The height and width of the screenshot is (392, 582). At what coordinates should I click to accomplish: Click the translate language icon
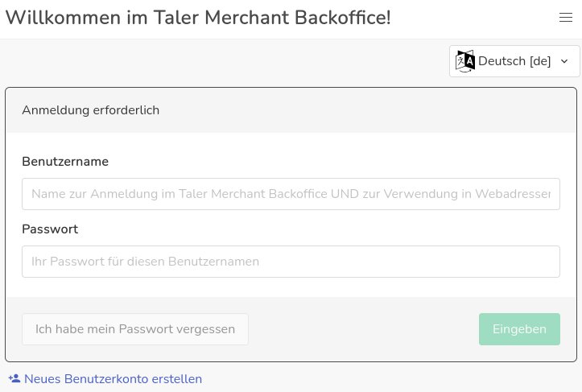click(x=465, y=61)
